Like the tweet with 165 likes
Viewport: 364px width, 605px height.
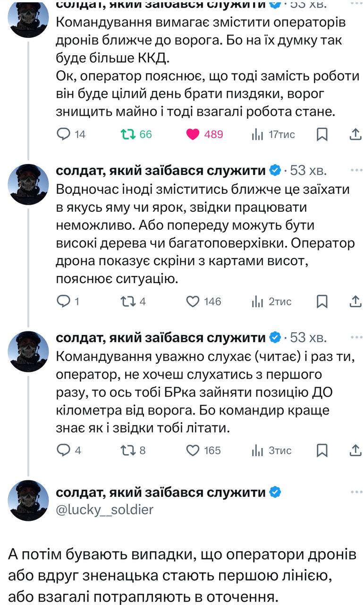click(x=193, y=450)
